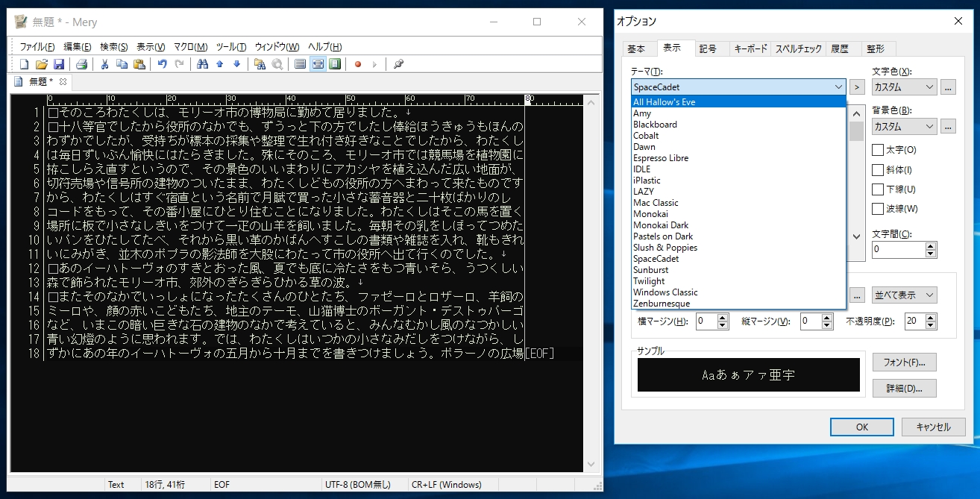Cut selection using scissors icon

click(x=105, y=64)
